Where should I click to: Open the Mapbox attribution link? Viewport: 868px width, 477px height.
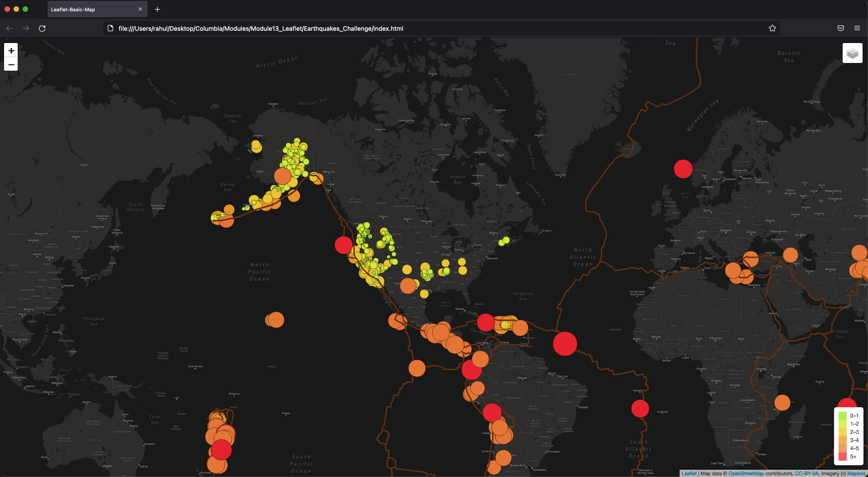854,473
